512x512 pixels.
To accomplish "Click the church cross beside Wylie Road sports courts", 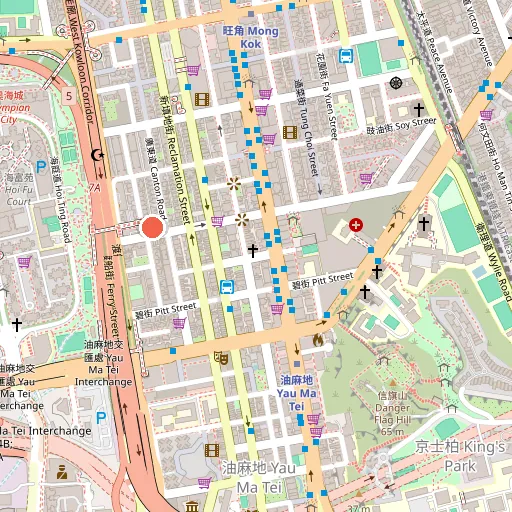I will click(x=424, y=224).
